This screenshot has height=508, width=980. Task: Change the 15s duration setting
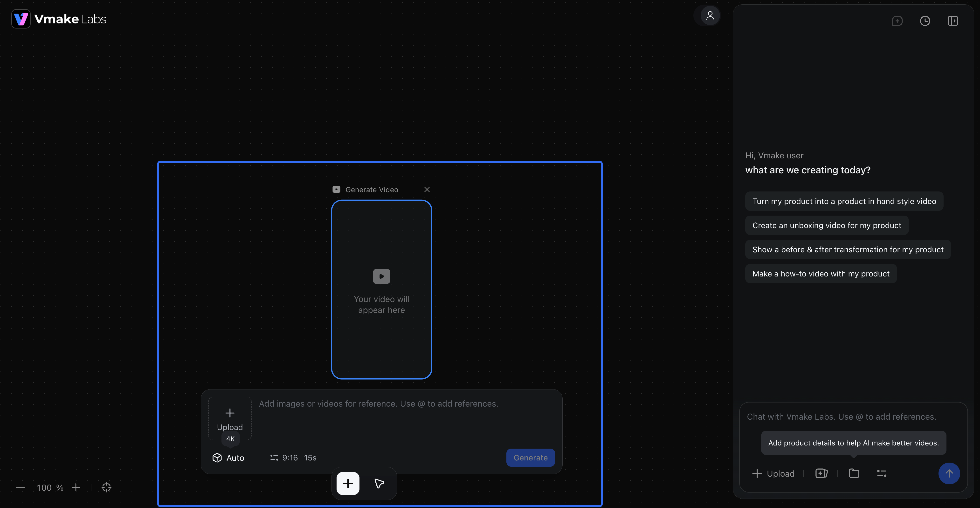(310, 458)
